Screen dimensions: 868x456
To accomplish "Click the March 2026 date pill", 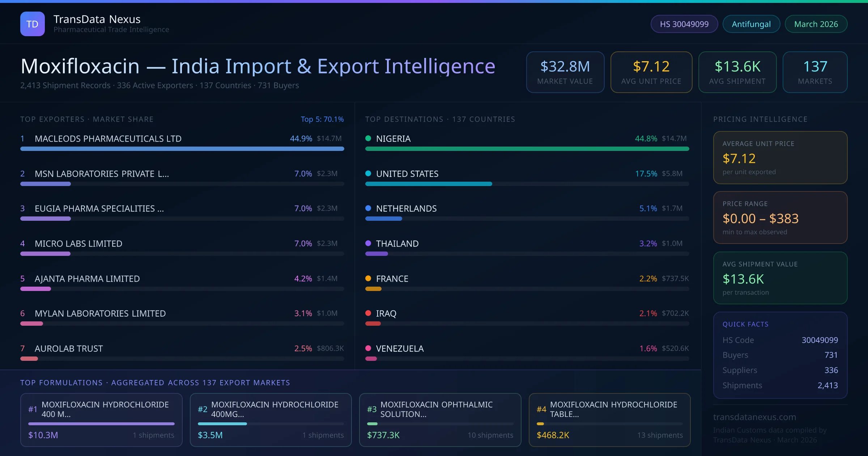I will 816,24.
